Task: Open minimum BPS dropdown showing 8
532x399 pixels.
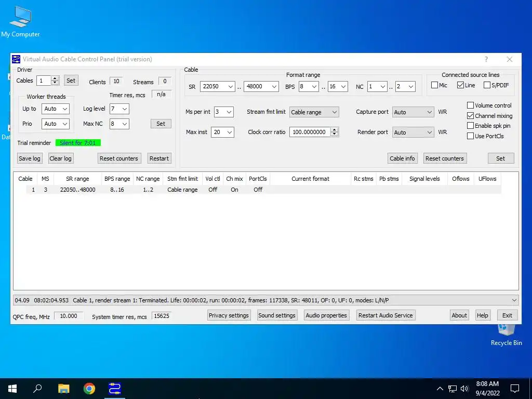Action: point(309,87)
